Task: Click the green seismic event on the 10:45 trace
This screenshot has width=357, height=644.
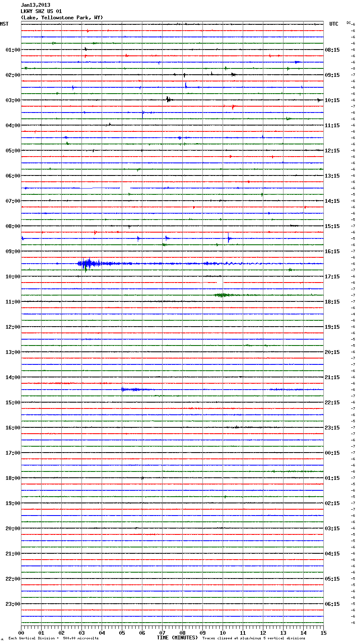Action: point(222,295)
